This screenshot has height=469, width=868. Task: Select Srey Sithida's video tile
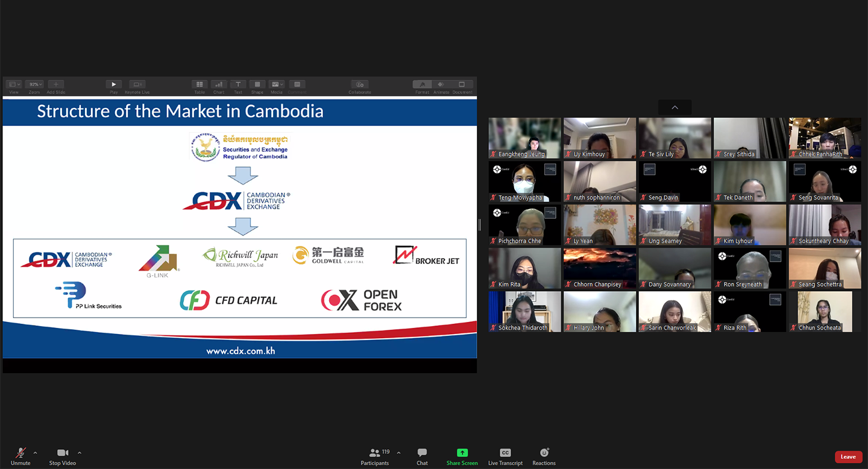750,138
